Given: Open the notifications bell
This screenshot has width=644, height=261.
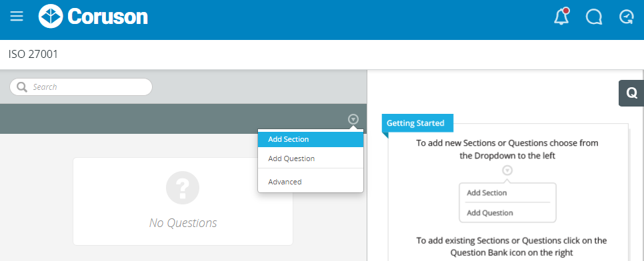Looking at the screenshot, I should point(561,17).
